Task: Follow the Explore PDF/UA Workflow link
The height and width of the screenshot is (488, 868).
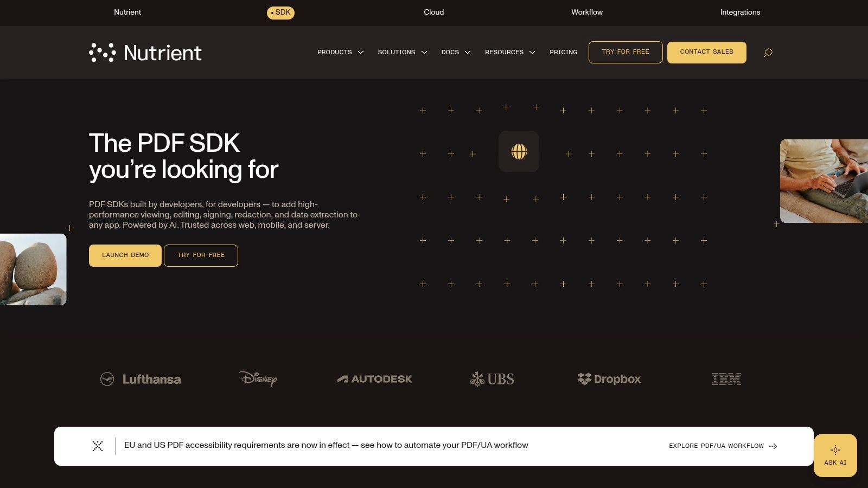Action: point(723,446)
